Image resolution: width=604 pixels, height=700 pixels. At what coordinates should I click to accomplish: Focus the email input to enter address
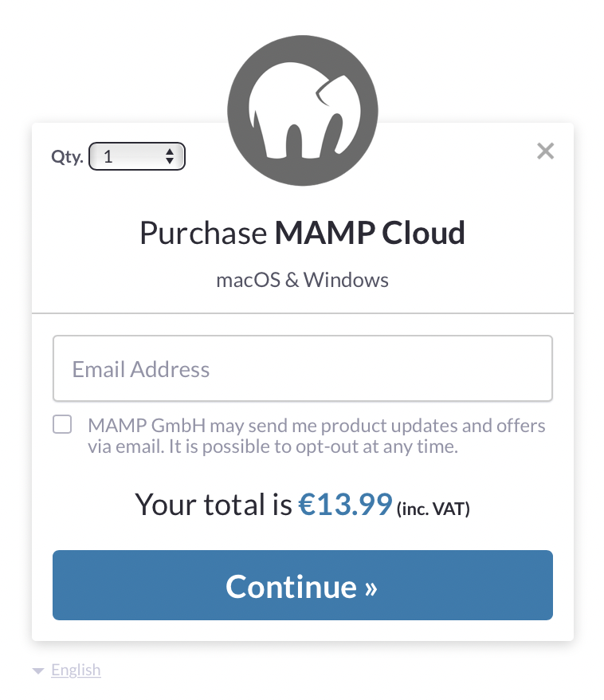(x=303, y=368)
